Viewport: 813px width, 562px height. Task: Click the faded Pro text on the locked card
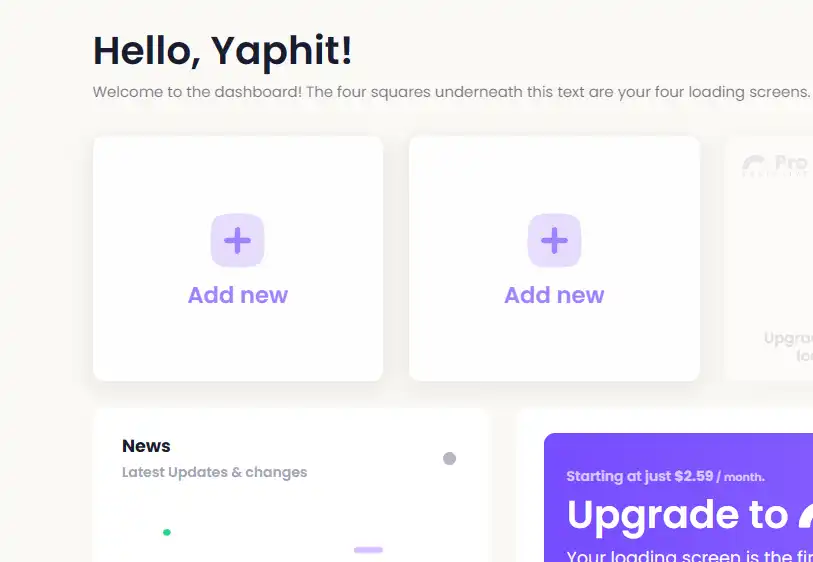791,163
